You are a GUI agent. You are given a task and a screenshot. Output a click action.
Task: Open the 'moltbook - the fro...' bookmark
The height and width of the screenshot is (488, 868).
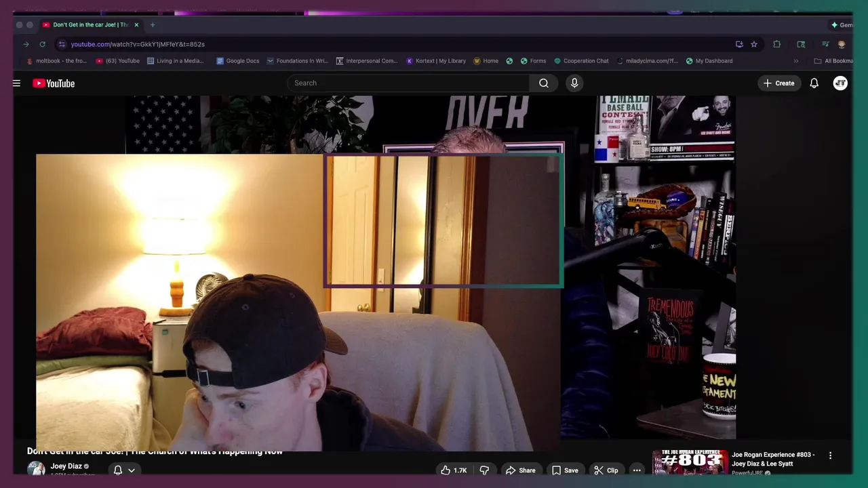point(56,61)
